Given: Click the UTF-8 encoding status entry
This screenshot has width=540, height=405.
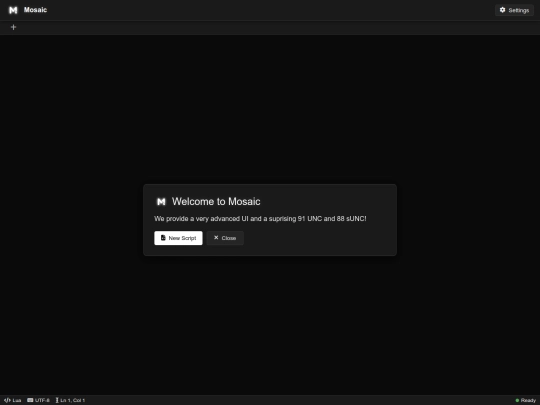Looking at the screenshot, I should [x=38, y=400].
